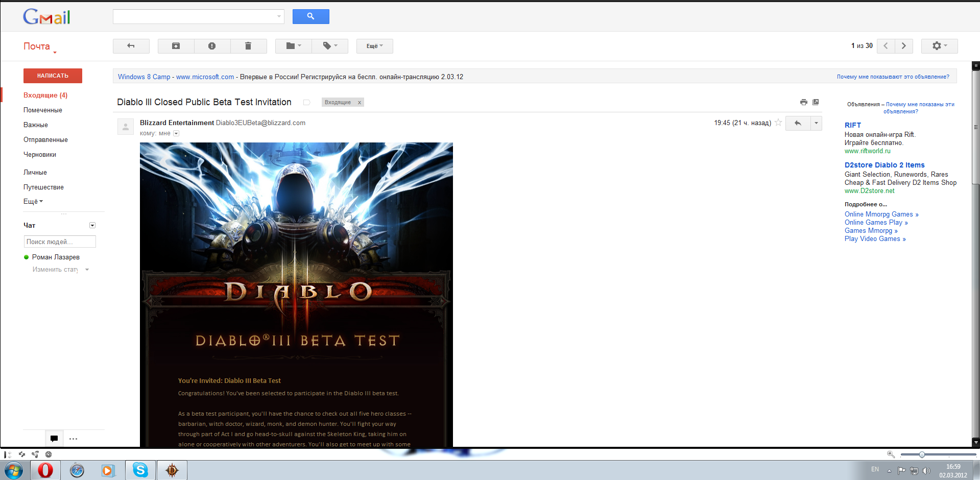Click the Opera Unite icon in status bar
The width and height of the screenshot is (980, 480).
point(35,454)
